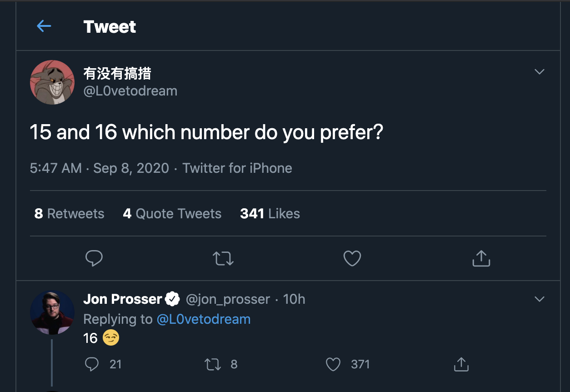
Task: Open Jon Prosser's profile picture
Action: (x=52, y=312)
